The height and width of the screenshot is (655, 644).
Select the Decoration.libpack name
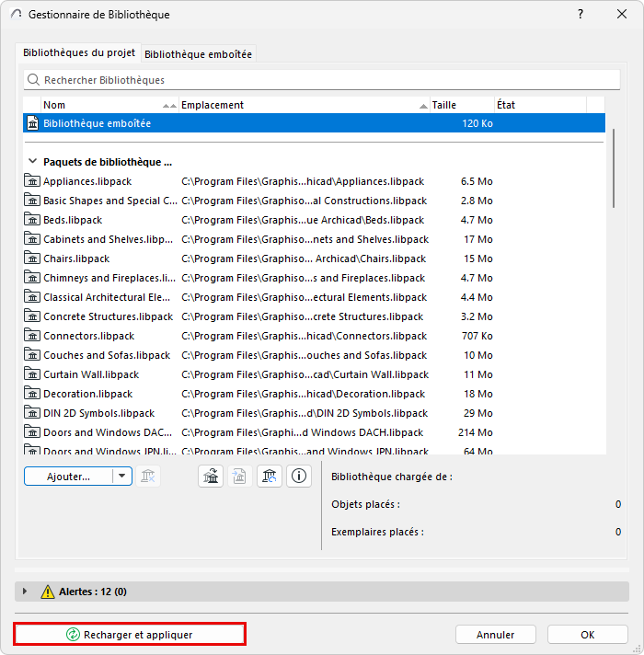(x=87, y=394)
